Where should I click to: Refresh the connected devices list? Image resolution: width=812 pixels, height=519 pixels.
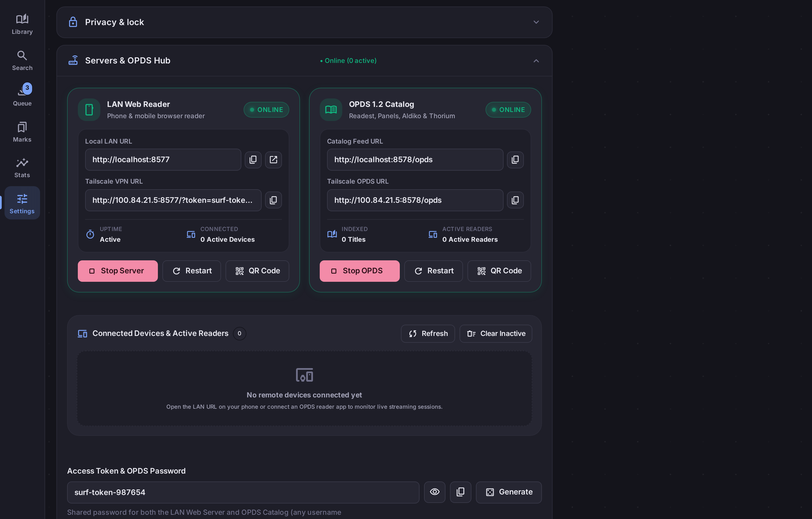428,334
